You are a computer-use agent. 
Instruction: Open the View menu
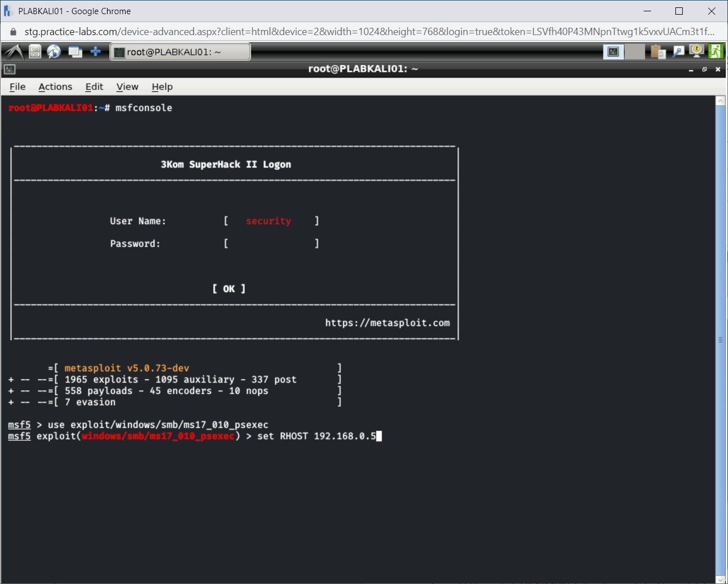click(x=127, y=87)
